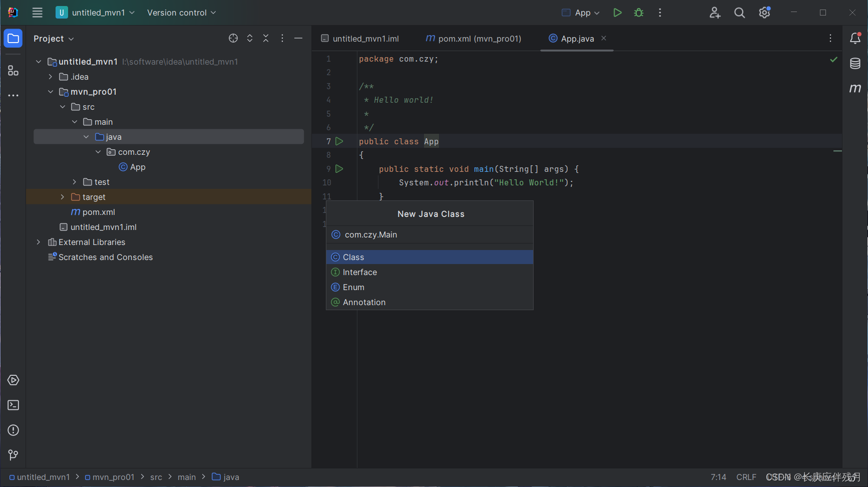868x487 pixels.
Task: Open the Problems tool window
Action: pos(13,430)
